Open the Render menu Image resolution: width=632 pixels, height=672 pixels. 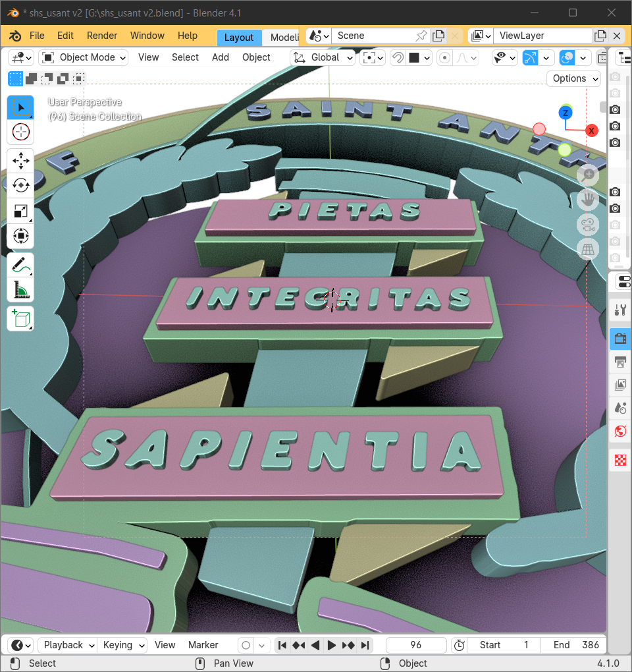pyautogui.click(x=102, y=36)
